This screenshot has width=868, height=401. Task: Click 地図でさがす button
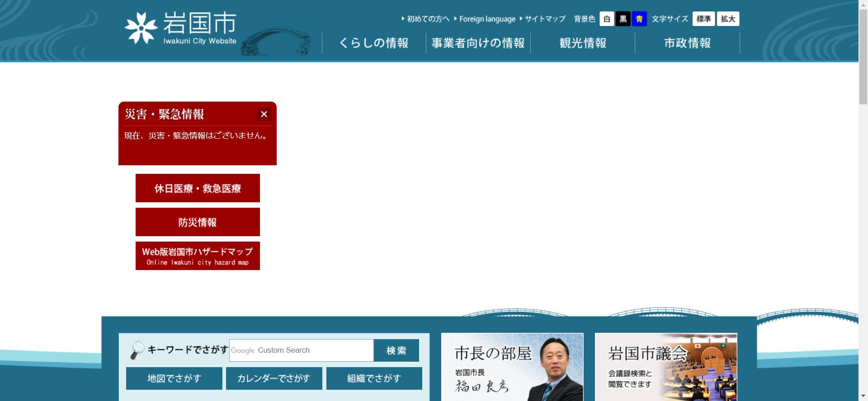174,378
